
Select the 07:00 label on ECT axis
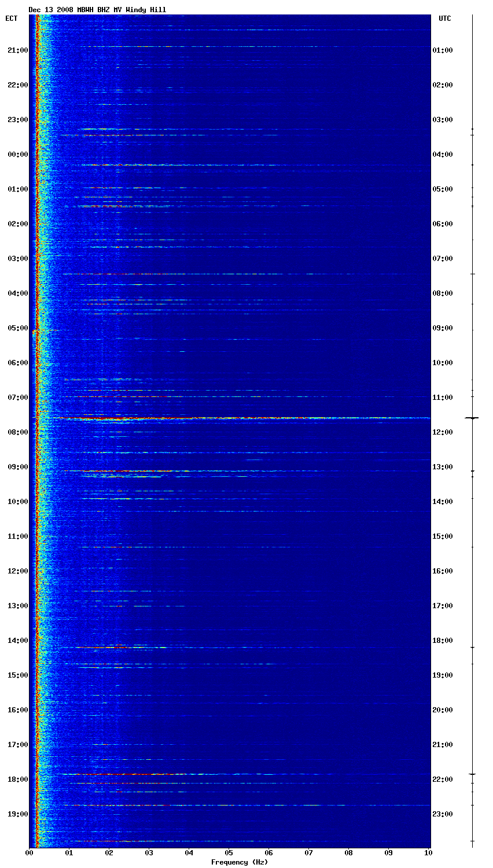[17, 398]
